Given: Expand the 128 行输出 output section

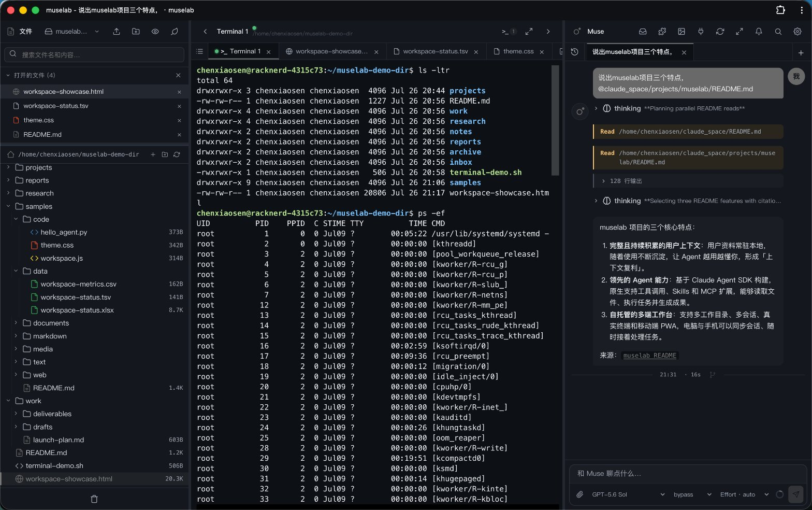Looking at the screenshot, I should (x=688, y=181).
